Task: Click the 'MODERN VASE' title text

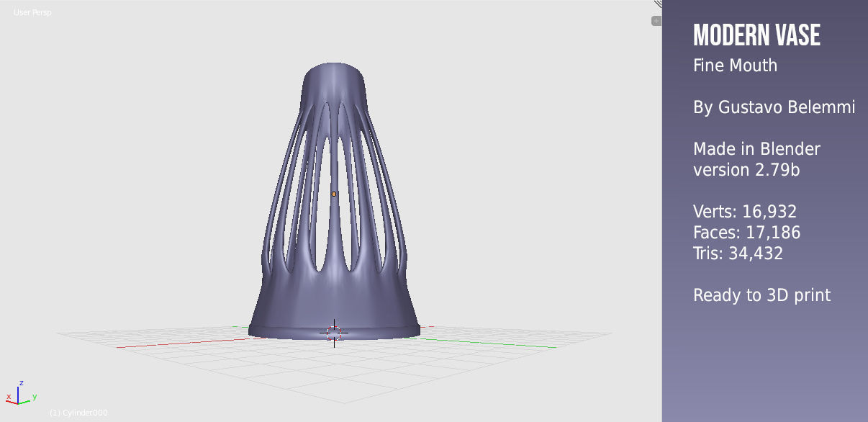Action: [756, 35]
